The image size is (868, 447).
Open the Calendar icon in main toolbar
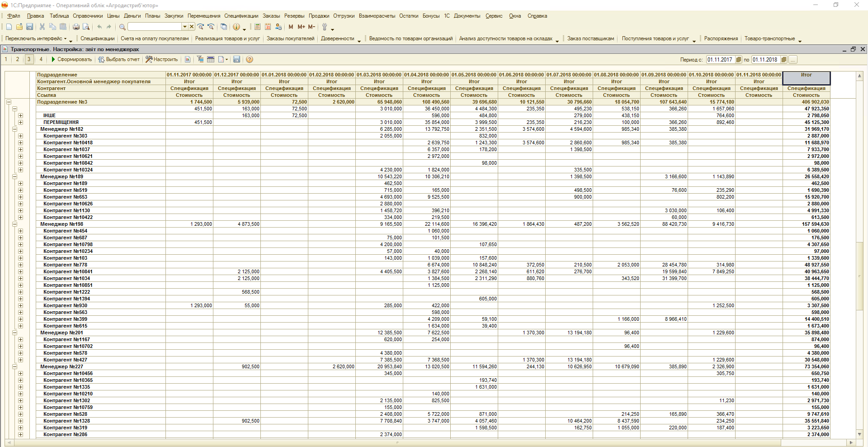[x=268, y=27]
